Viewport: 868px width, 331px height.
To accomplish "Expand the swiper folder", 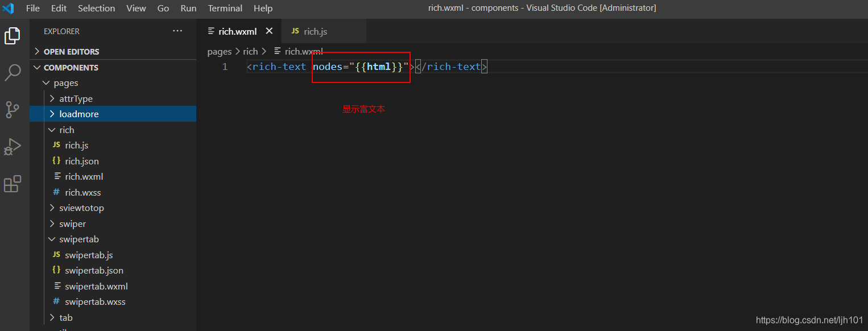I will (x=113, y=224).
